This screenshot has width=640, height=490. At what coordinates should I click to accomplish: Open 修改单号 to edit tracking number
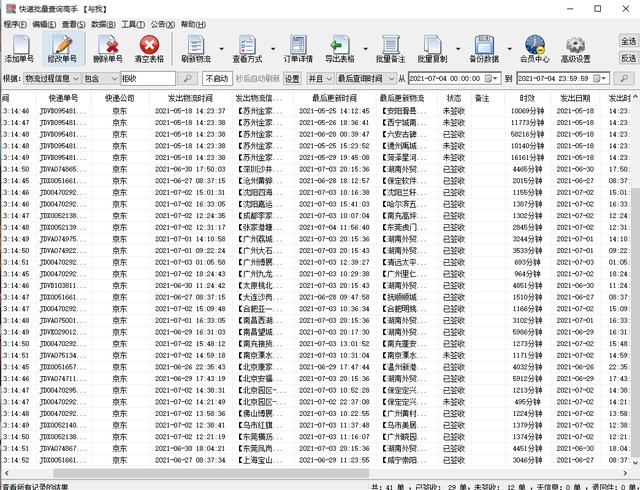coord(62,48)
